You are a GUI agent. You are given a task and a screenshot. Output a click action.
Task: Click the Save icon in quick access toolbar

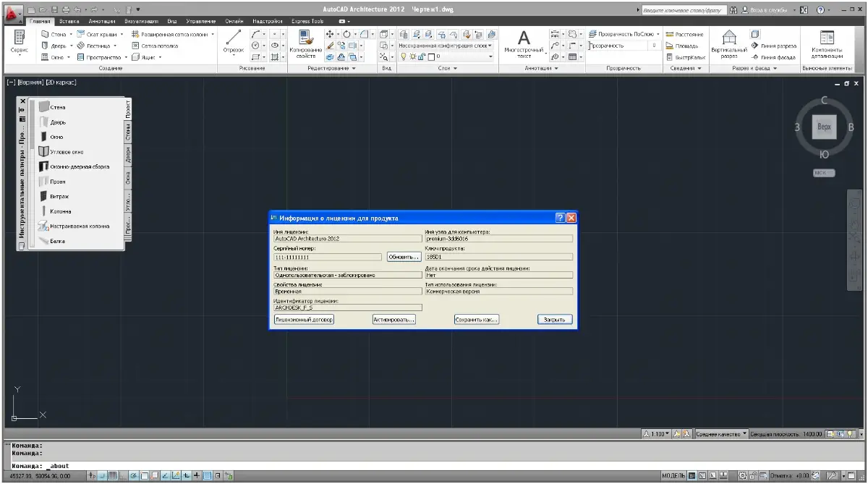[56, 9]
